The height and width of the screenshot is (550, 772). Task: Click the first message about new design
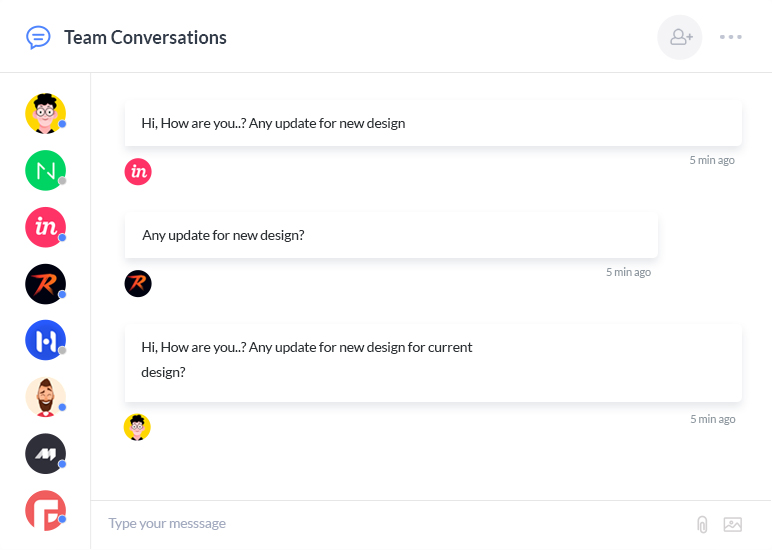tap(433, 124)
